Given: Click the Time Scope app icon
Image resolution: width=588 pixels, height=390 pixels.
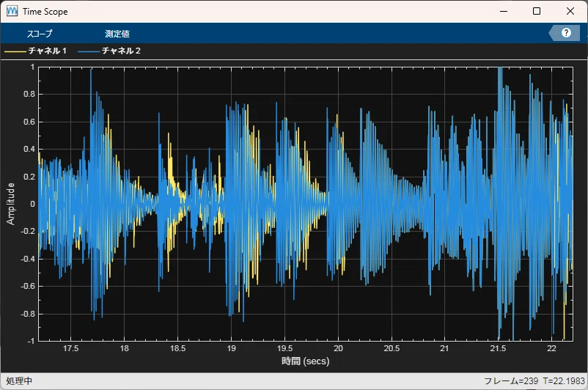Looking at the screenshot, I should pyautogui.click(x=12, y=11).
